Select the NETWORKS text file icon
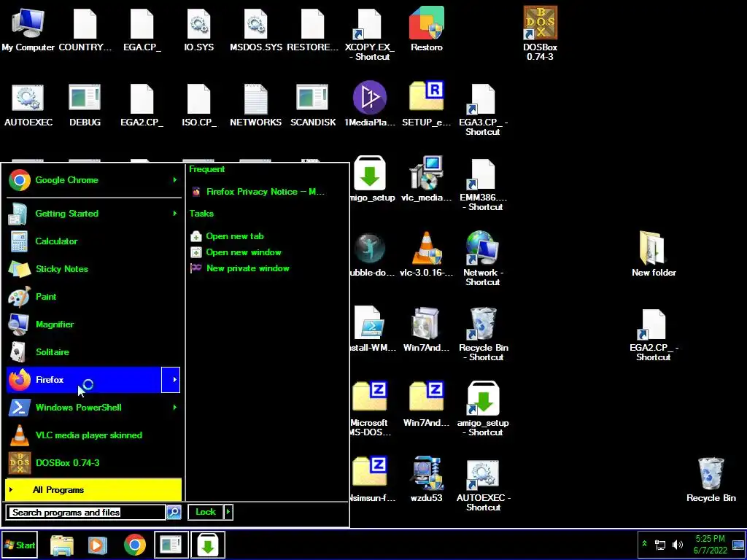Viewport: 747px width, 560px height. [x=256, y=105]
